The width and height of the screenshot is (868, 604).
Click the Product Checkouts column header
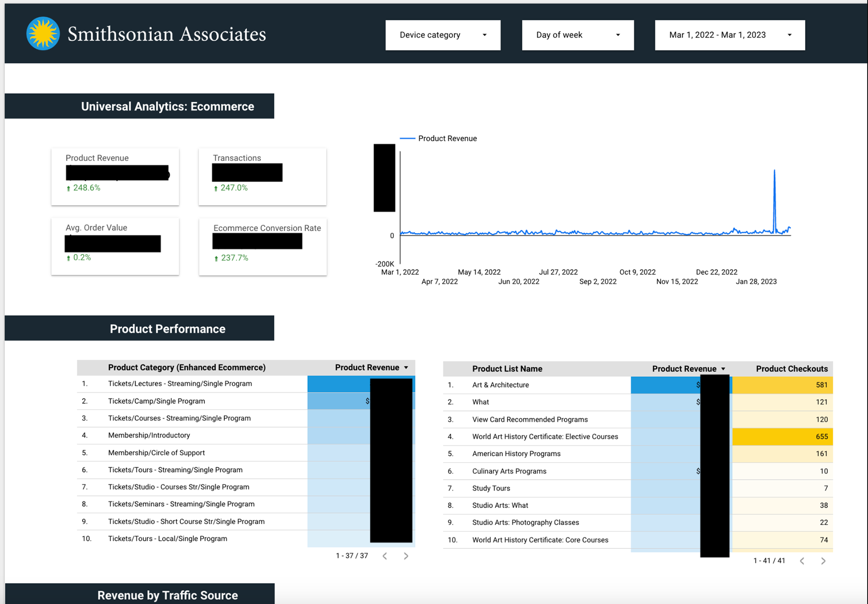click(x=792, y=368)
